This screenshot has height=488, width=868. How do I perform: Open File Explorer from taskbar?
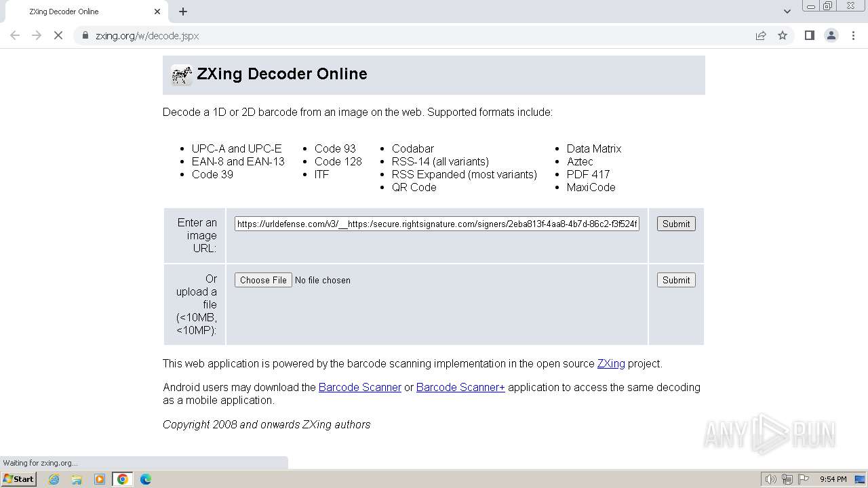pos(77,479)
